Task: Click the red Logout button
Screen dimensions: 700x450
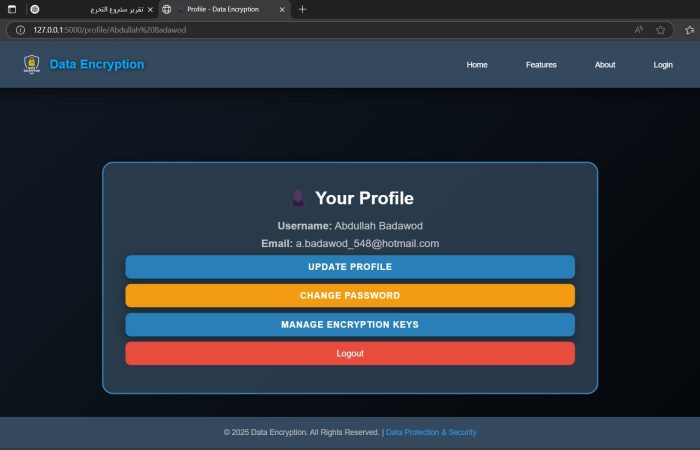Action: click(x=350, y=353)
